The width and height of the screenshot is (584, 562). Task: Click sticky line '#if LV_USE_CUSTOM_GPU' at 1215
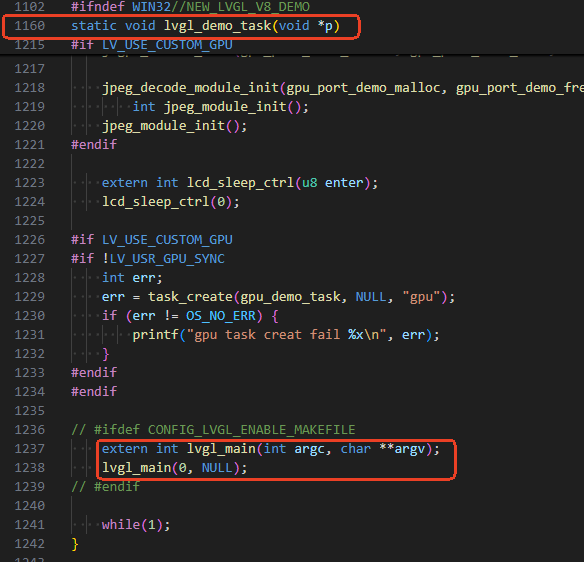point(152,45)
